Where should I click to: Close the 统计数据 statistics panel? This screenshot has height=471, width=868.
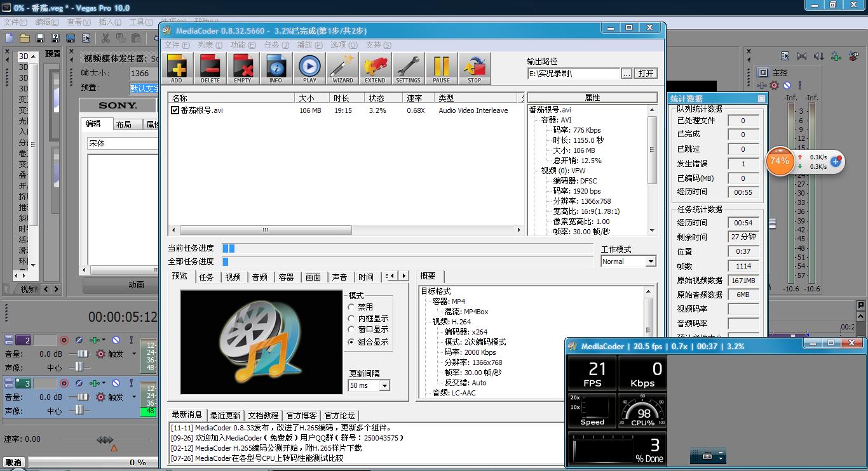(761, 98)
